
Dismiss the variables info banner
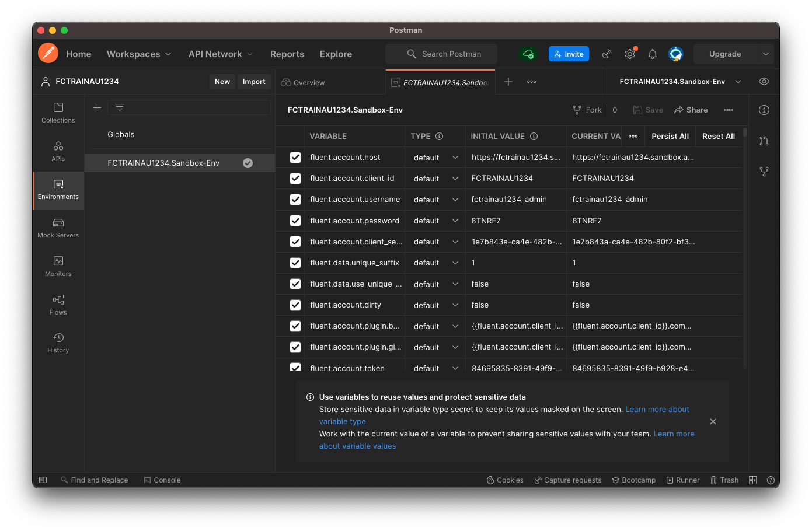(713, 421)
